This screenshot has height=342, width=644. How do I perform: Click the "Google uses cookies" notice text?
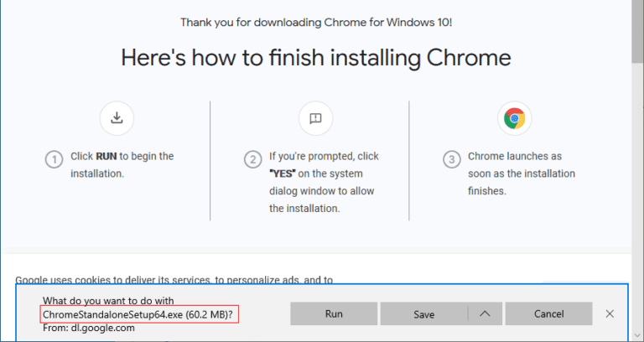[x=174, y=281]
